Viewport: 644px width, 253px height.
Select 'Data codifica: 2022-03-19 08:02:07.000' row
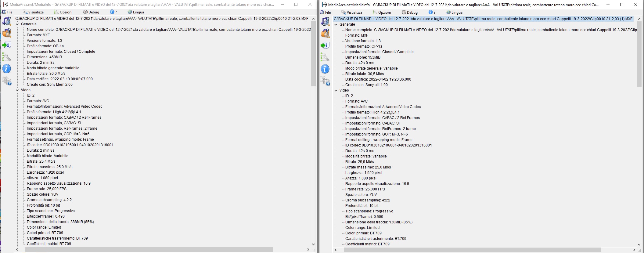[60, 79]
